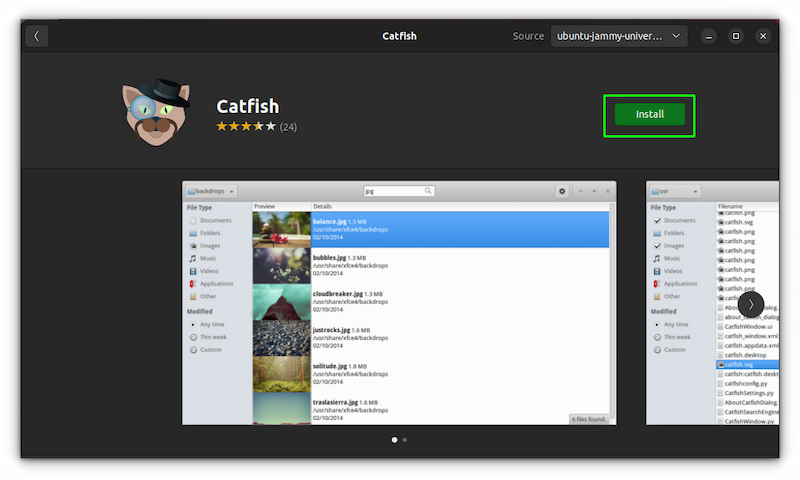Expand the backdrops folder dropdown
The height and width of the screenshot is (480, 800).
[211, 191]
